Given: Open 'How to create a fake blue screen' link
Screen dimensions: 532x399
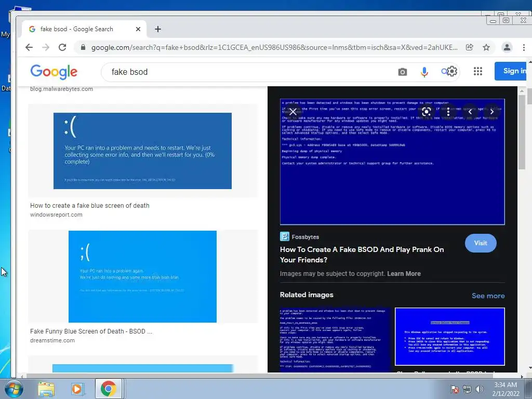Looking at the screenshot, I should (x=89, y=206).
